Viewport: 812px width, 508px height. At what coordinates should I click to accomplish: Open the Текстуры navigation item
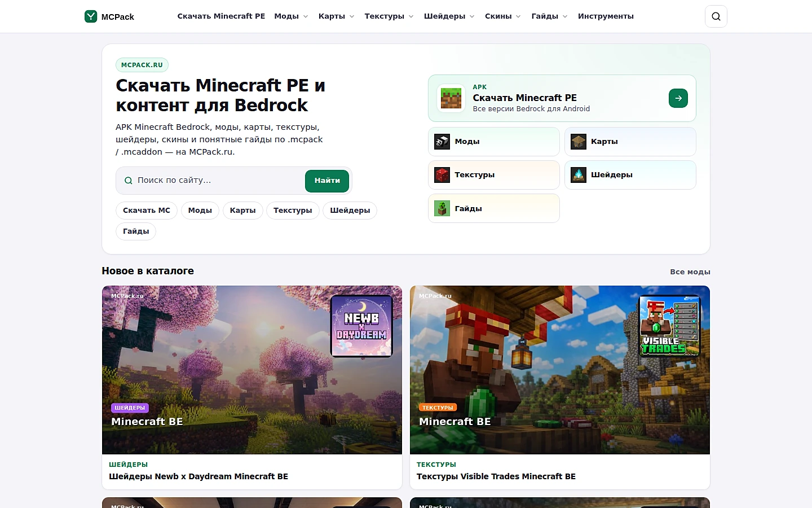[x=385, y=16]
